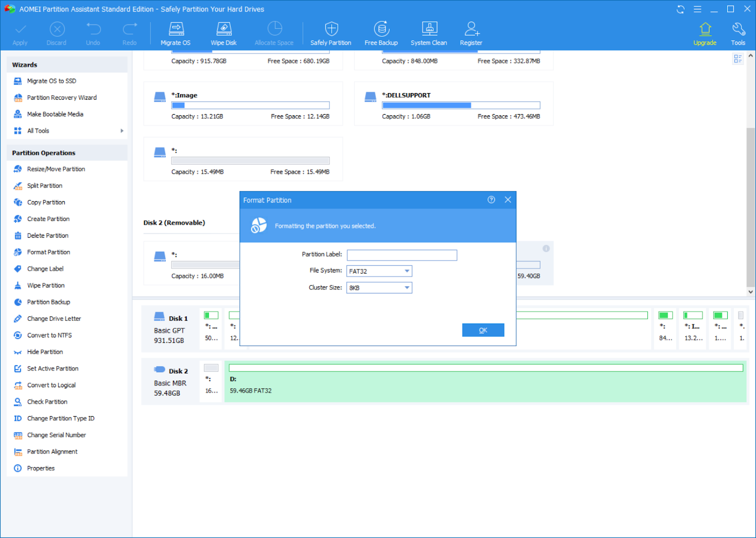Close the Format Partition dialog
Image resolution: width=756 pixels, height=538 pixels.
coord(508,200)
